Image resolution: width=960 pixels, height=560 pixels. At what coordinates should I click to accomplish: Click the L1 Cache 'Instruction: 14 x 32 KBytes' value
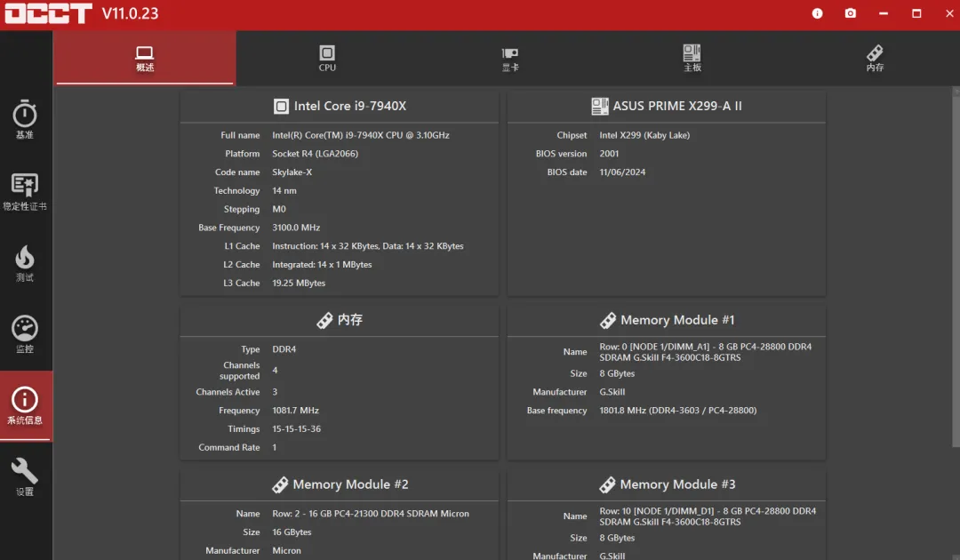pos(368,246)
